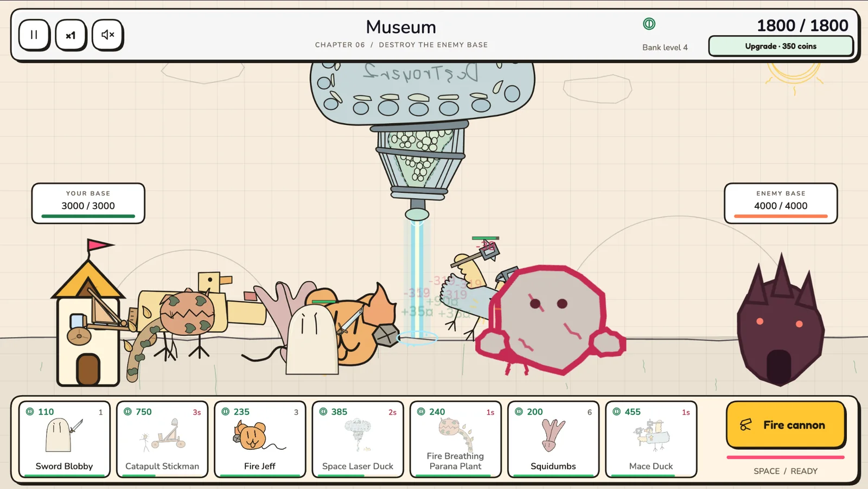Spawn a Fire Jeff unit
The width and height of the screenshot is (868, 489).
pos(260,439)
